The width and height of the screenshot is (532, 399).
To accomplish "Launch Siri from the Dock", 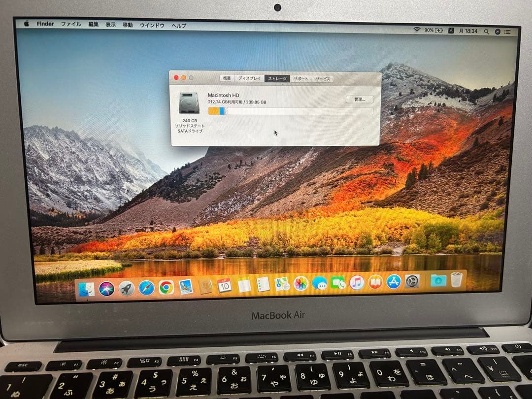I will [106, 289].
